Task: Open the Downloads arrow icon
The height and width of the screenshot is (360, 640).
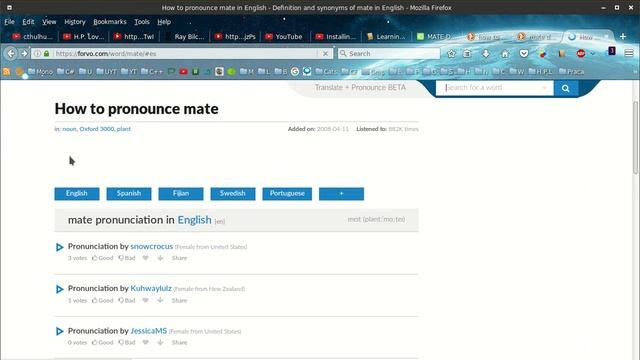Action: point(486,53)
